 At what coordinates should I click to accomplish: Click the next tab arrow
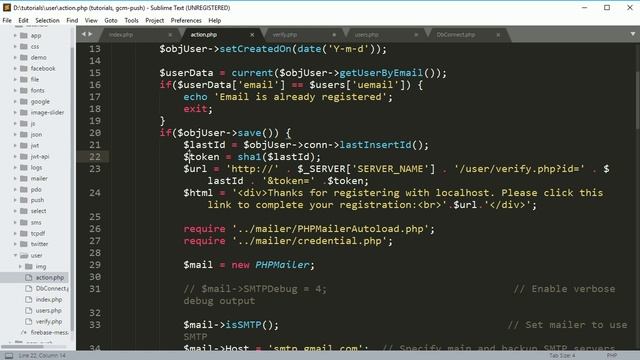[90, 34]
